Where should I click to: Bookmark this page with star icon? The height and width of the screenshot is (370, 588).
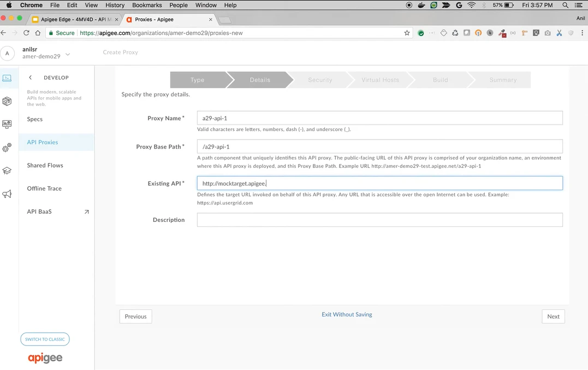pos(407,33)
